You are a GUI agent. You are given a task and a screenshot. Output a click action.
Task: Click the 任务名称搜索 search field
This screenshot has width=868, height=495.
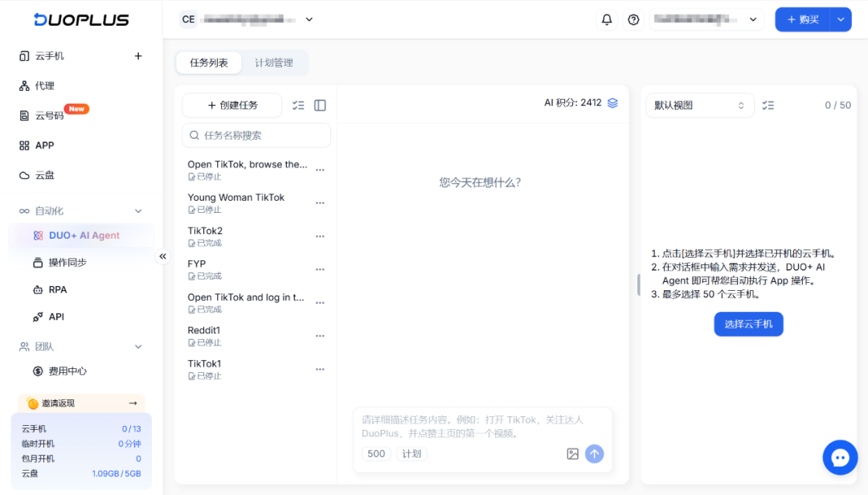[256, 135]
